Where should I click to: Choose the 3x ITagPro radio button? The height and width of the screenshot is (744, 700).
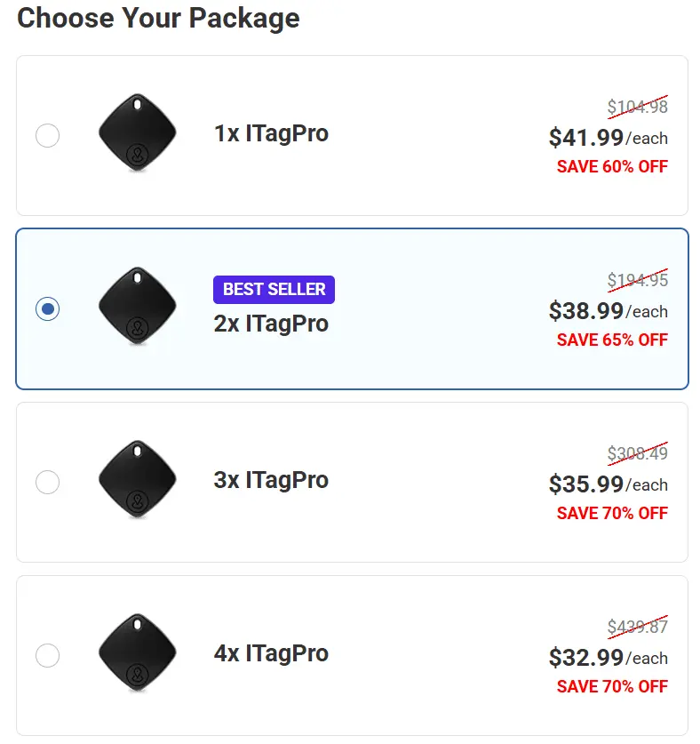tap(47, 483)
